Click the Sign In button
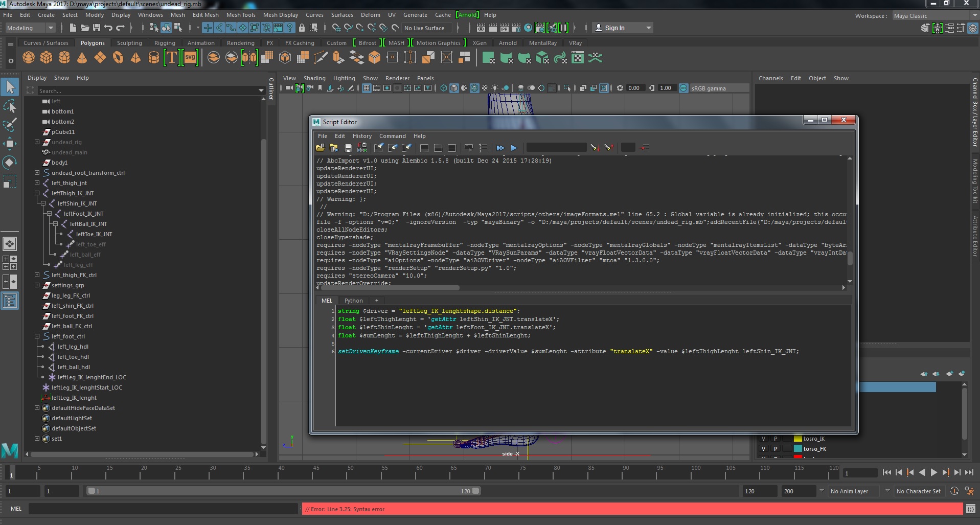The height and width of the screenshot is (525, 980). coord(615,28)
